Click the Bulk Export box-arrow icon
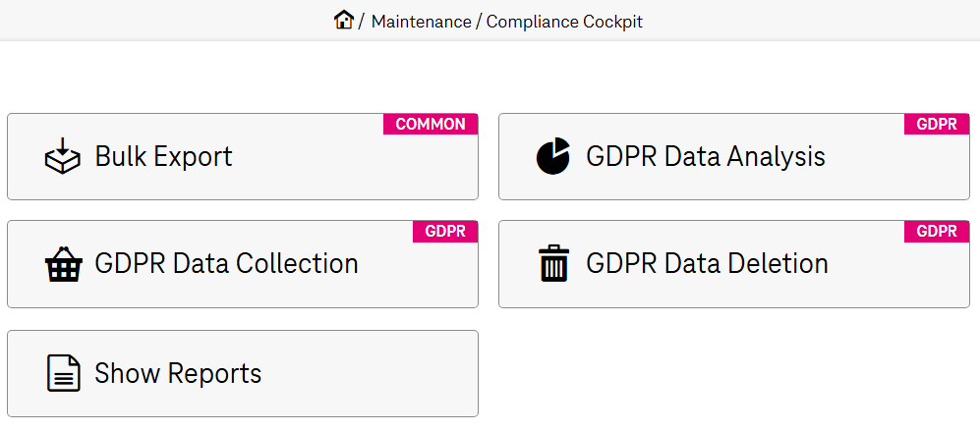 pos(63,157)
